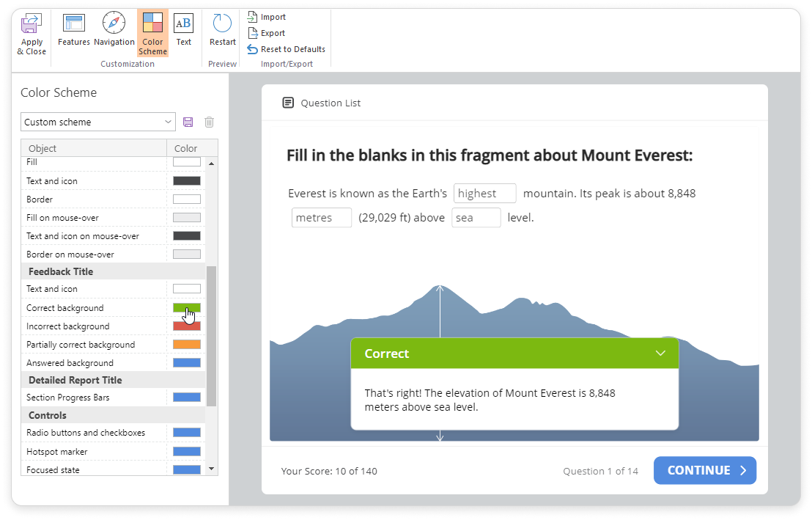The image size is (812, 520).
Task: Change the Correct background green swatch
Action: pos(186,308)
